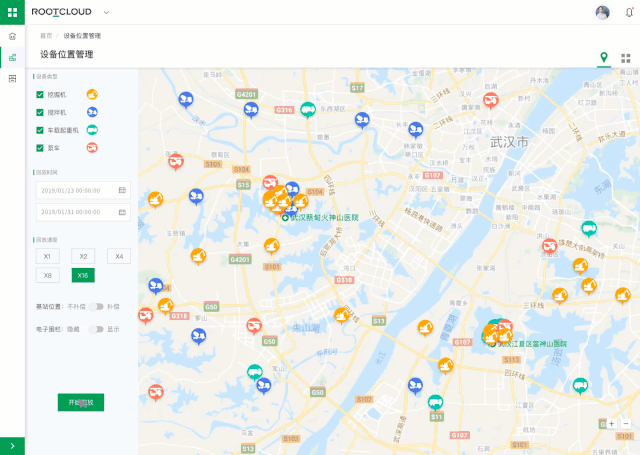Open the app grid menu icon
The image size is (640, 455).
12,12
